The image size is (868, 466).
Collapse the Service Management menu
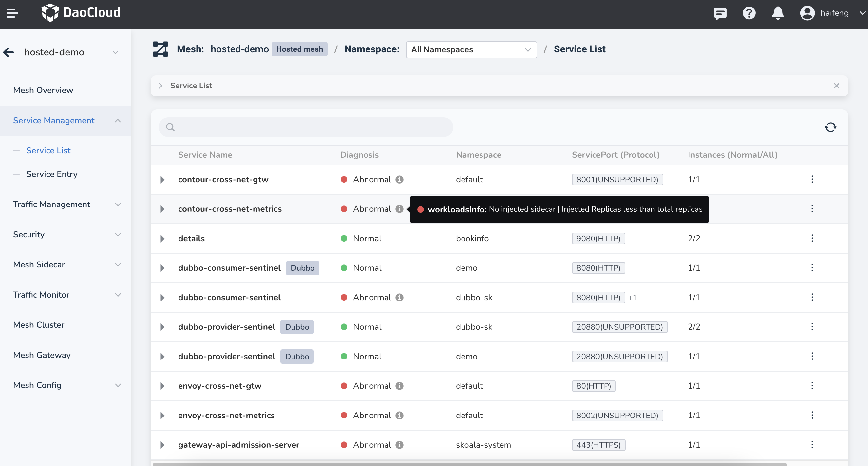[x=66, y=121]
